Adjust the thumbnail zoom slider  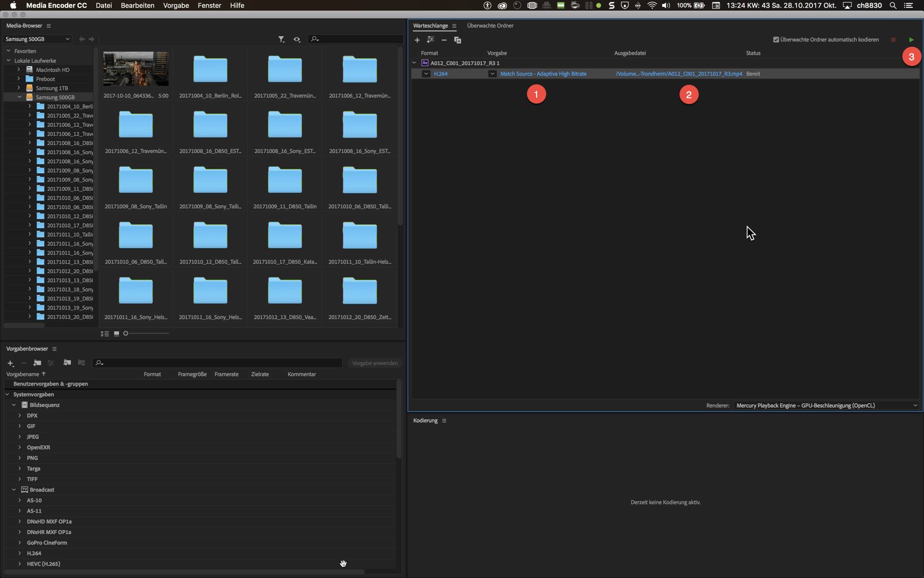tap(126, 333)
